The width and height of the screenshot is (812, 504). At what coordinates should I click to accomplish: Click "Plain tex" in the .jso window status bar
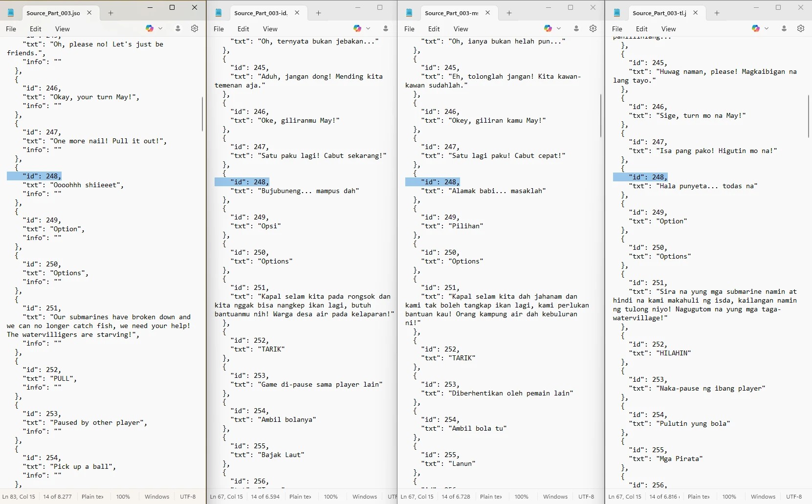(92, 497)
